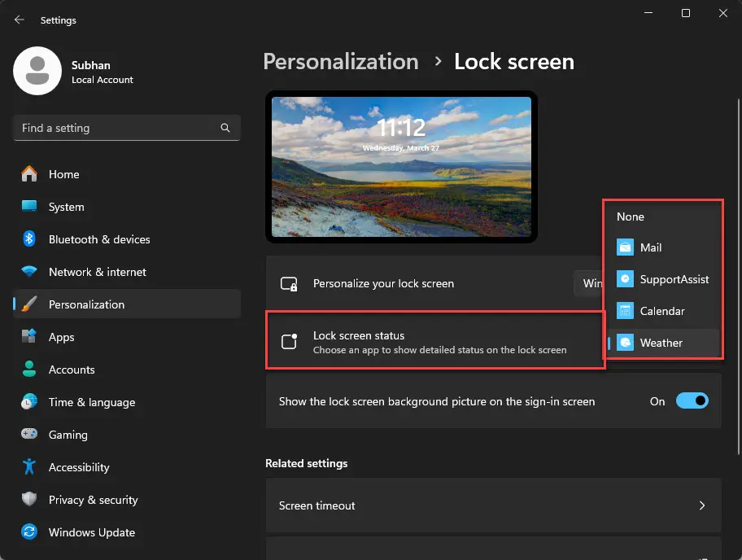Choose Weather as lock screen status app
The width and height of the screenshot is (742, 560).
tap(663, 343)
